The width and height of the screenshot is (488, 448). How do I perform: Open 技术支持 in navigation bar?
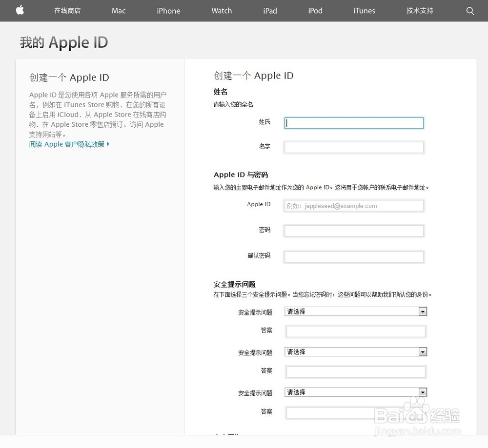click(x=420, y=11)
